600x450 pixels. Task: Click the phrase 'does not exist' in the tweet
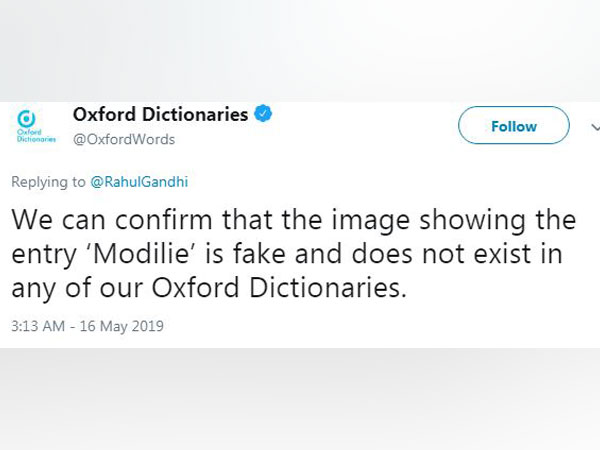click(441, 254)
